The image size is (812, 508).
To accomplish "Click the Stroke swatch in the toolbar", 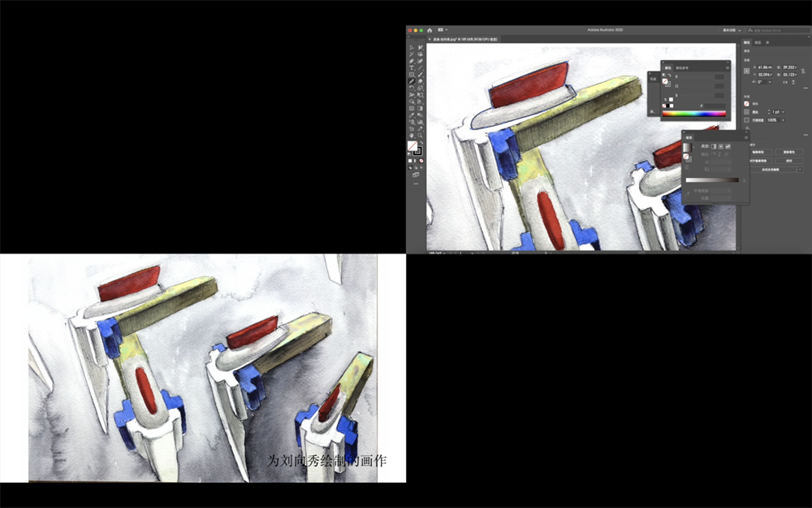I will click(421, 153).
